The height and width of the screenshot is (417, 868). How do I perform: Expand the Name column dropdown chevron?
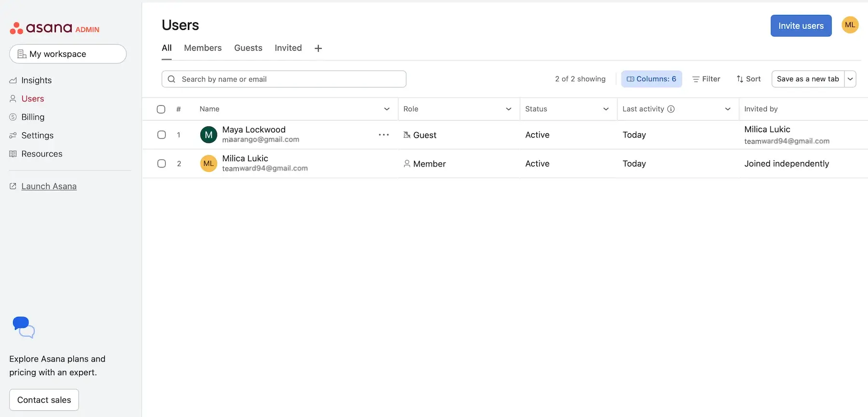(387, 109)
